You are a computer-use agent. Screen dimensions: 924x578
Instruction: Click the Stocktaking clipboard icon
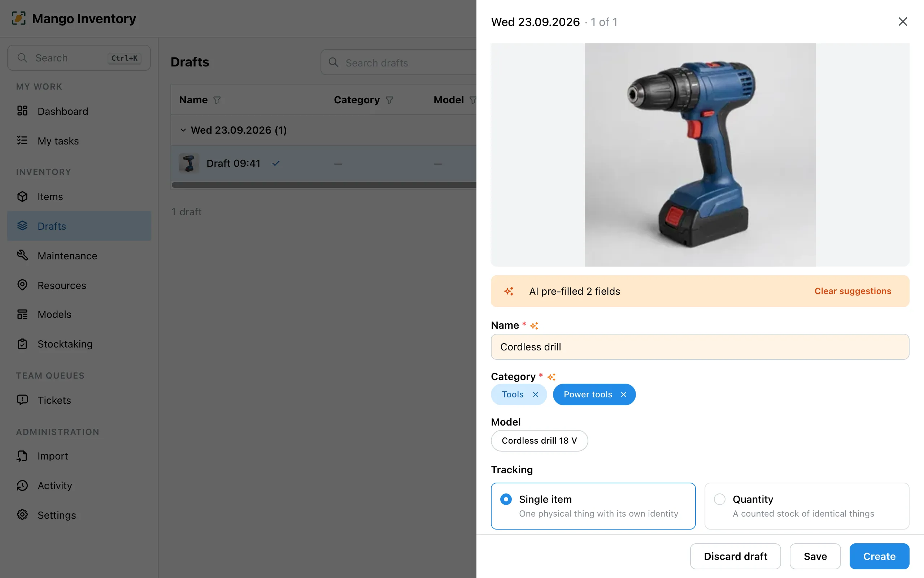[22, 344]
